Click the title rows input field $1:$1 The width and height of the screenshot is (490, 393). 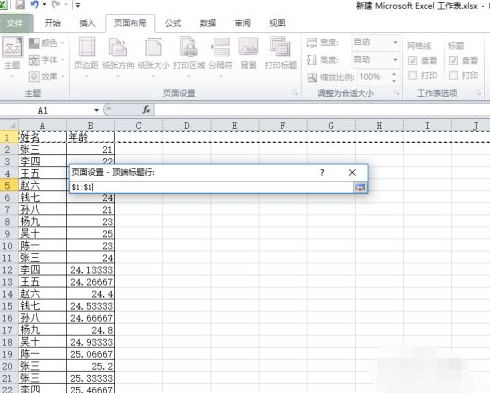(x=212, y=187)
